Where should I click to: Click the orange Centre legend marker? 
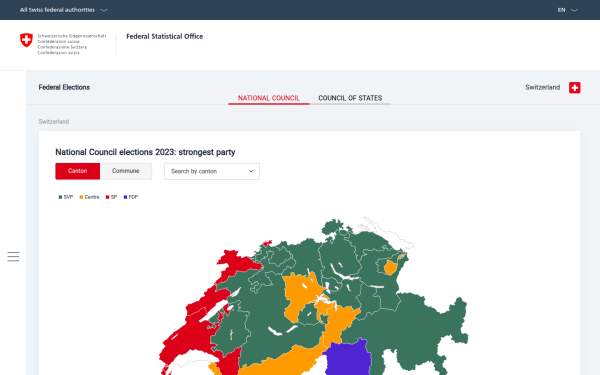(x=81, y=197)
